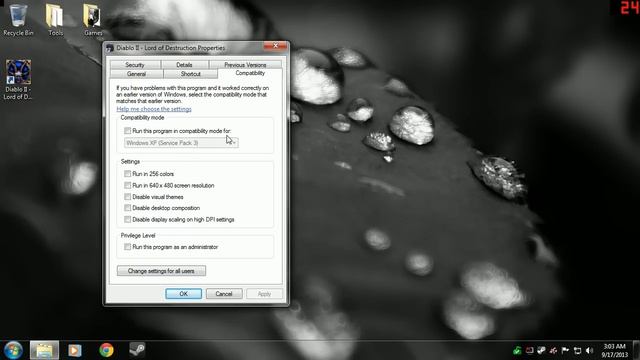Check Run in 256 colors

128,174
